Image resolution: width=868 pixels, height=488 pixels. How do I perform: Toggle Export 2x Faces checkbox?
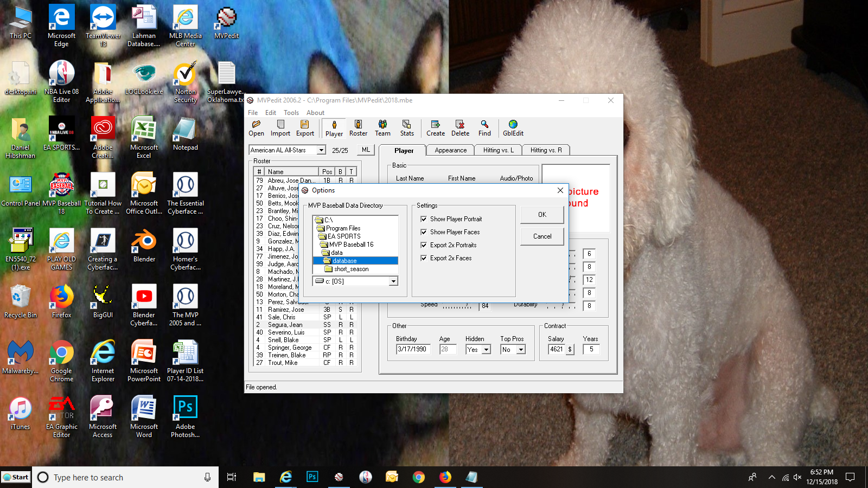424,258
